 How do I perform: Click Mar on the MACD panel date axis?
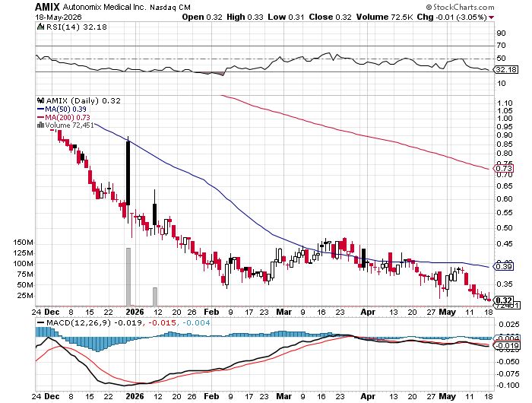[283, 396]
